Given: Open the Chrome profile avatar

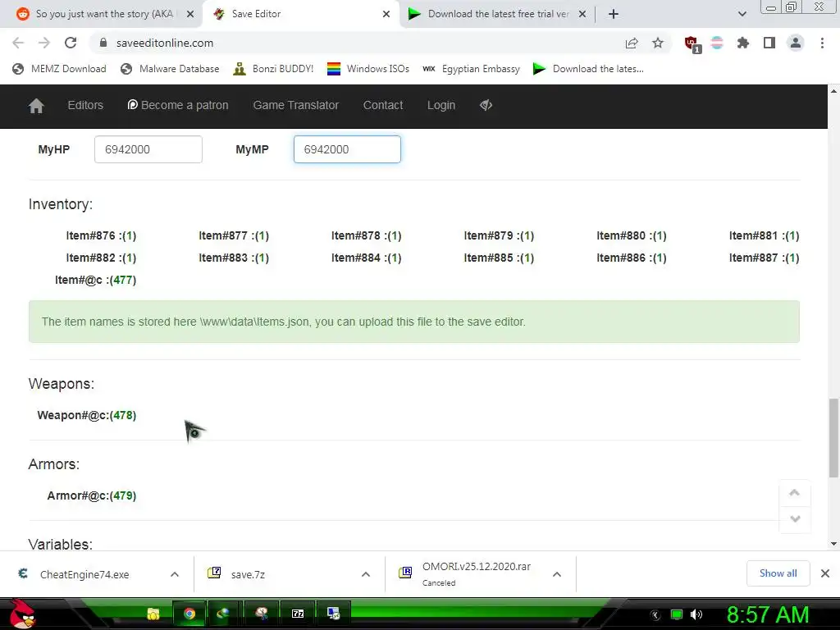Looking at the screenshot, I should pos(796,43).
